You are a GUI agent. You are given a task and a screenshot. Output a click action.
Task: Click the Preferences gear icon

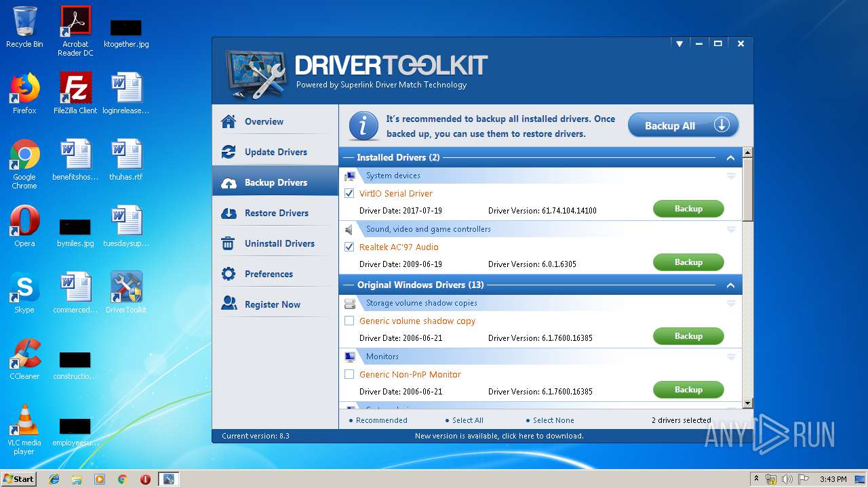pyautogui.click(x=229, y=274)
